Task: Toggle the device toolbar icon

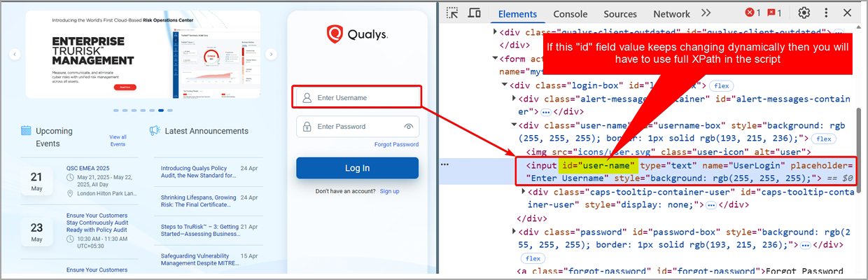Action: pyautogui.click(x=474, y=13)
